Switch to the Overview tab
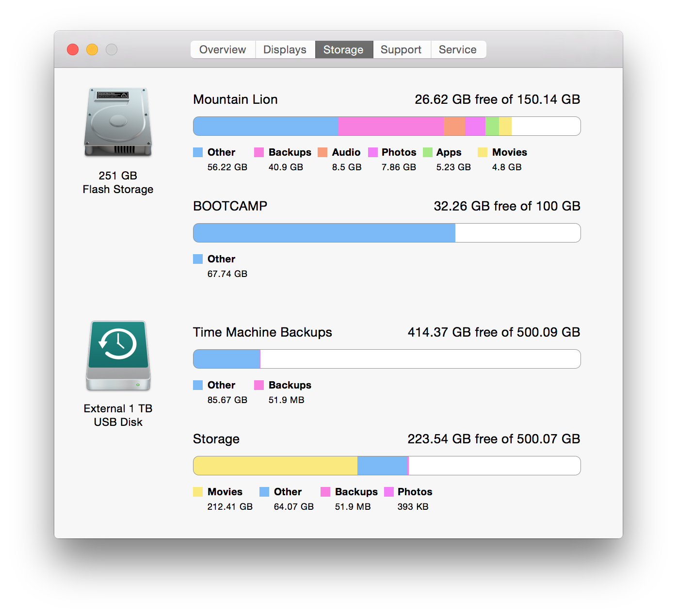Viewport: 677px width, 616px height. coord(223,49)
